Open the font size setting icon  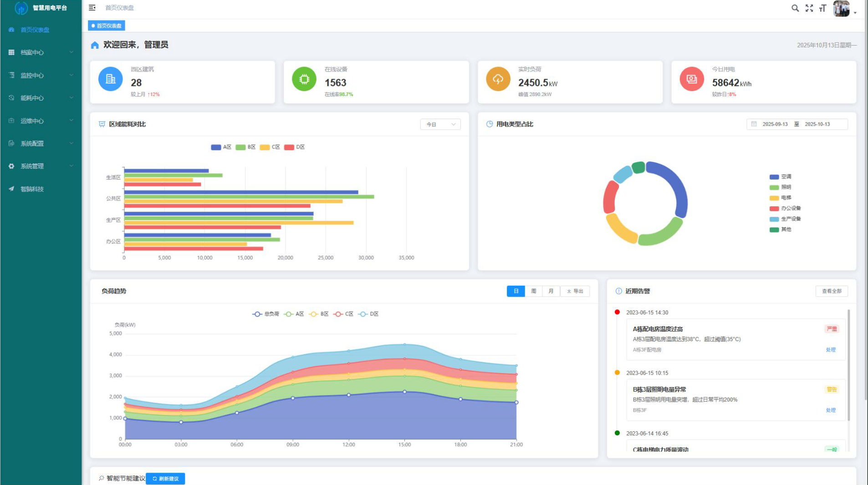822,8
